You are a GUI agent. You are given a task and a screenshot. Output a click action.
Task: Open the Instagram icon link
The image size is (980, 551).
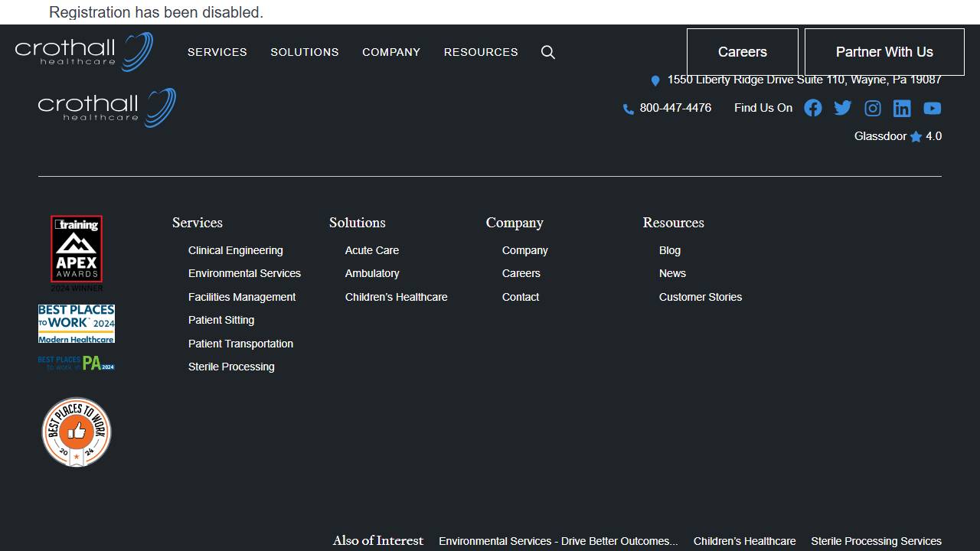(x=873, y=108)
